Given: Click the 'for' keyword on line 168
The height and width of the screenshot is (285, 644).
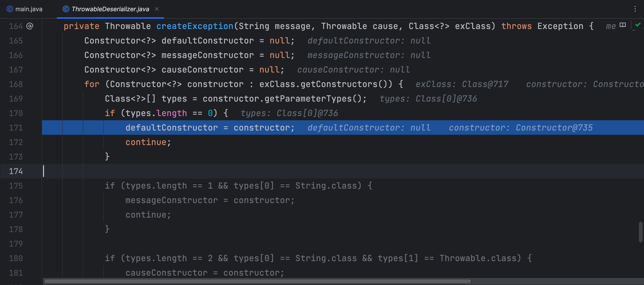Looking at the screenshot, I should point(92,84).
